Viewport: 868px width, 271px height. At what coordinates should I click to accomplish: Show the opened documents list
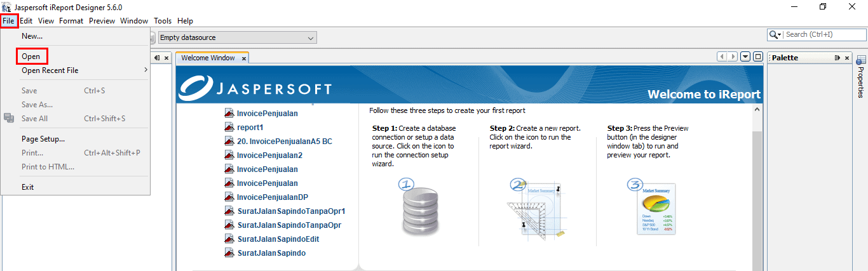745,56
